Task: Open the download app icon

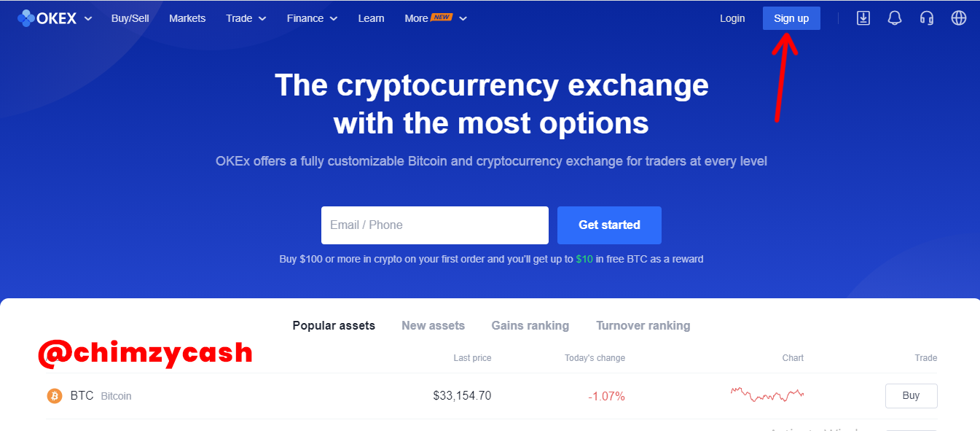Action: click(x=863, y=18)
